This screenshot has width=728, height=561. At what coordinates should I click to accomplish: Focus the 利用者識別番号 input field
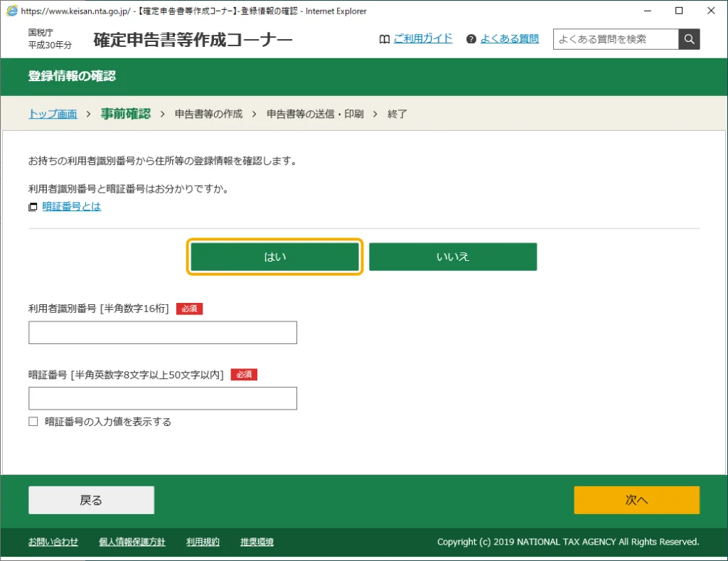163,333
